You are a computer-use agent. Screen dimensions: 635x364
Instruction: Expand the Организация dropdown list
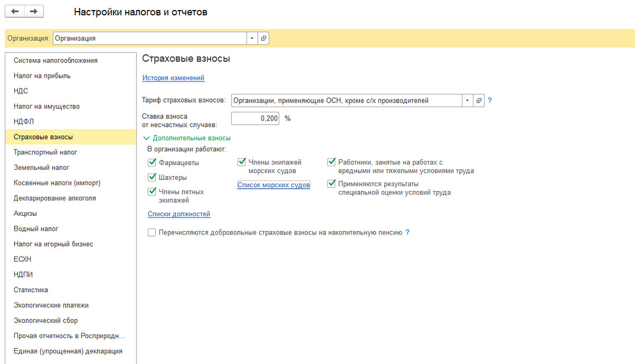click(252, 38)
